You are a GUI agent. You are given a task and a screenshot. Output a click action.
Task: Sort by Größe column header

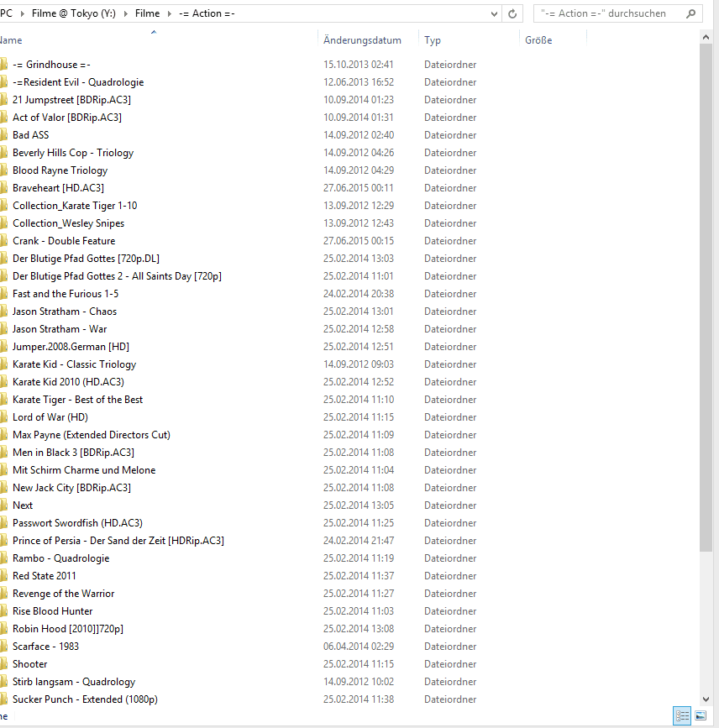click(x=538, y=40)
